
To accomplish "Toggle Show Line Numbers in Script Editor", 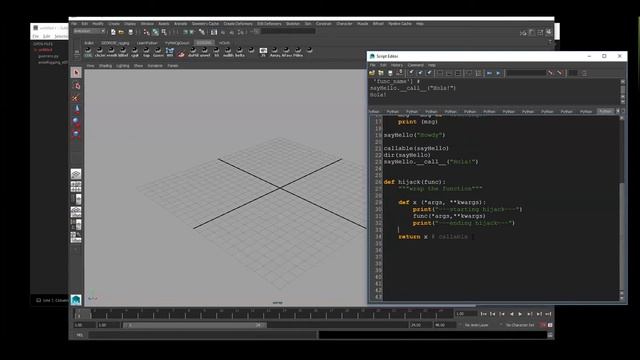I will point(478,73).
